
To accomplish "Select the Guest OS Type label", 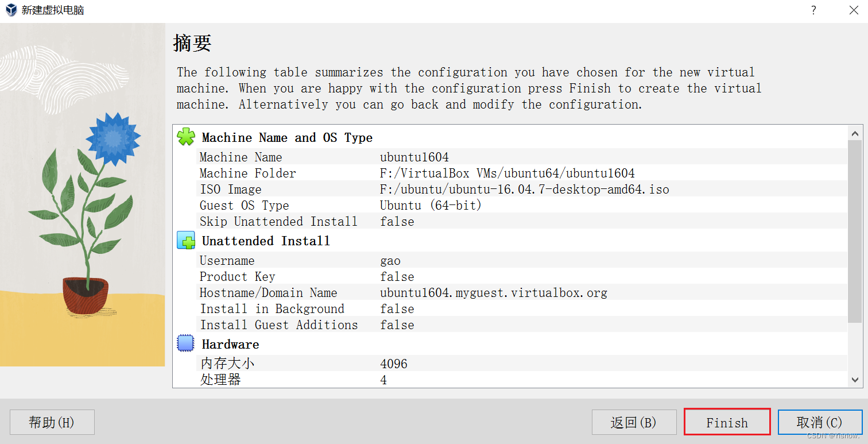I will [x=244, y=206].
